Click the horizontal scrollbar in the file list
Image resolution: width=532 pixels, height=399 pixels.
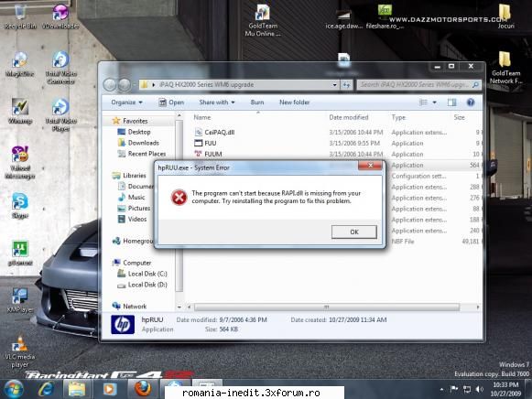tap(326, 307)
